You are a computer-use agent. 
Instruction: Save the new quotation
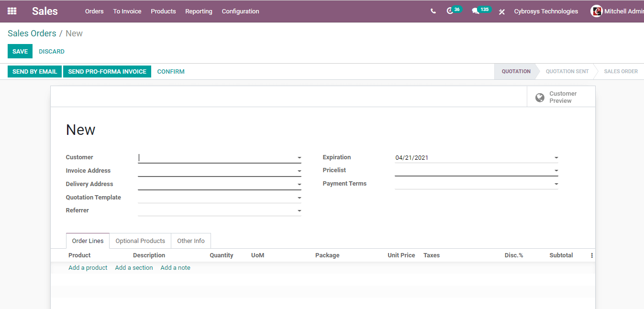pyautogui.click(x=20, y=51)
